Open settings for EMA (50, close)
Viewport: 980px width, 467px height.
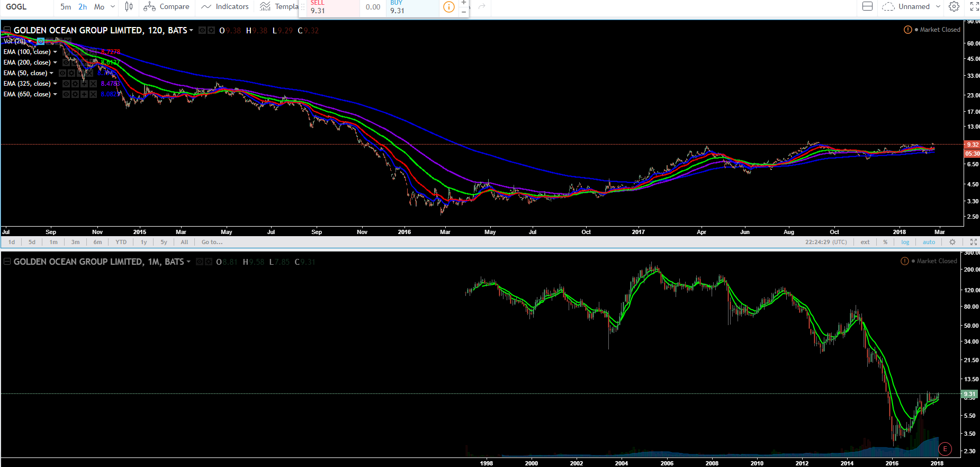click(x=71, y=73)
